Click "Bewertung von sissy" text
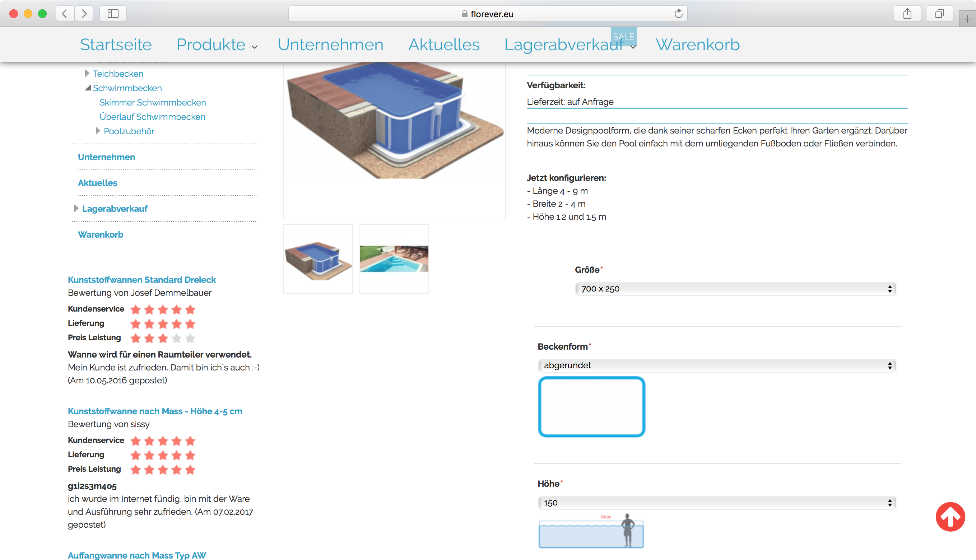 [109, 424]
